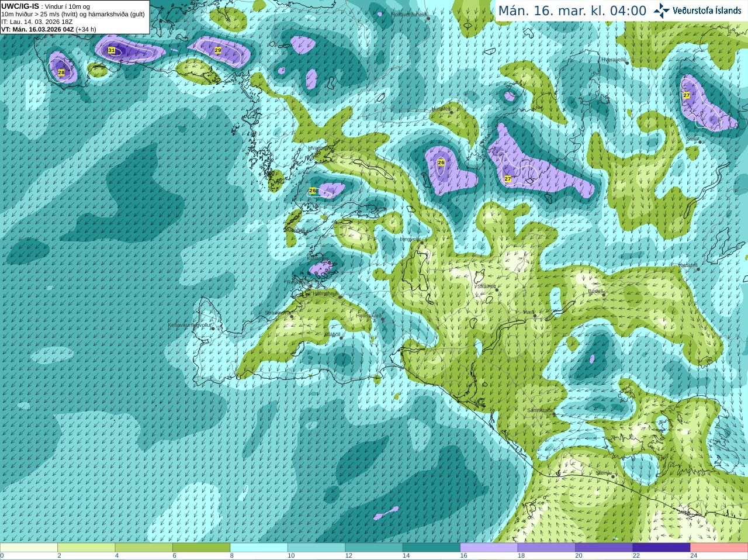Viewport: 748px width, 560px height.
Task: Pick the 8–10 m/s light cyan legend swatch
Action: (259, 548)
